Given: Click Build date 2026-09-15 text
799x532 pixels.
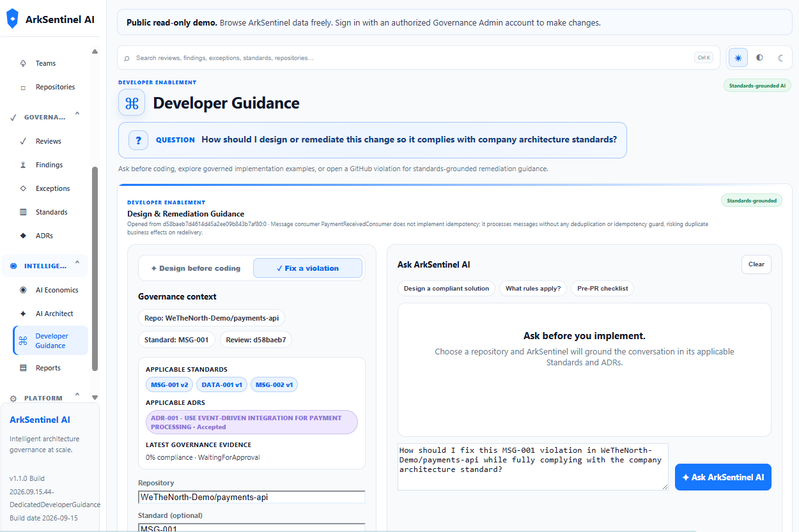Looking at the screenshot, I should click(43, 518).
